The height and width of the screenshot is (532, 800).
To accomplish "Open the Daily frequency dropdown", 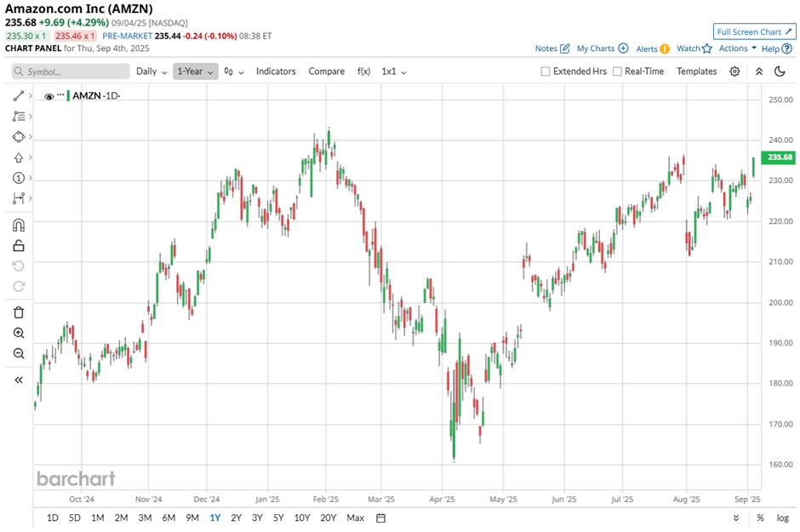I will pyautogui.click(x=151, y=72).
